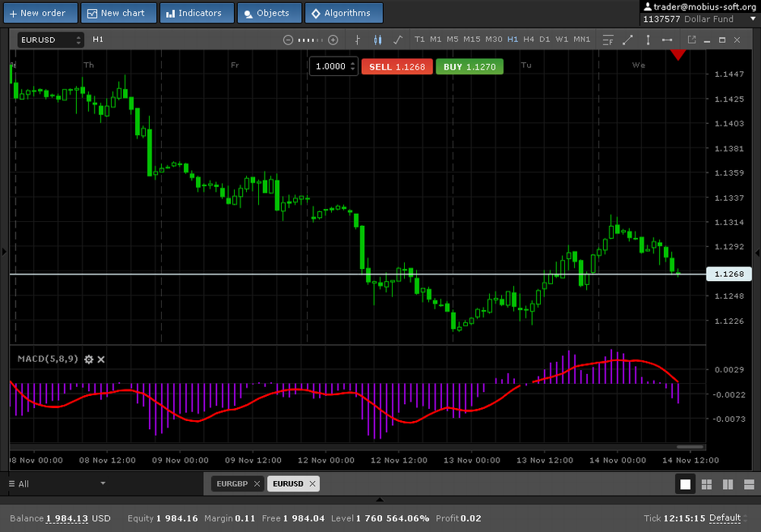Select the H1 timeframe

click(x=512, y=40)
